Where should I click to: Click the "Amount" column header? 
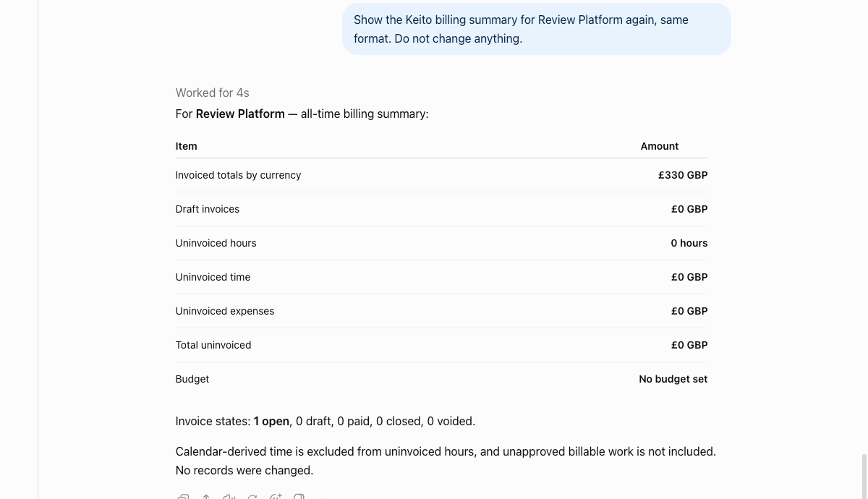click(660, 146)
